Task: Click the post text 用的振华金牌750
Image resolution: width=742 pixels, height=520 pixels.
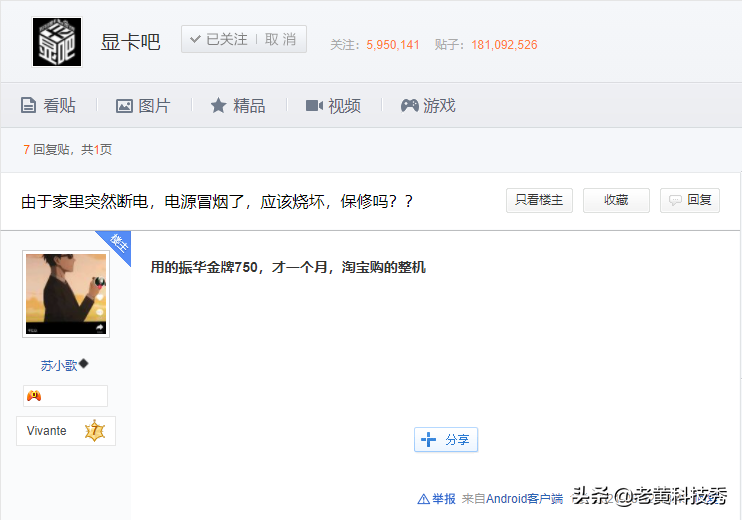Action: coord(288,267)
